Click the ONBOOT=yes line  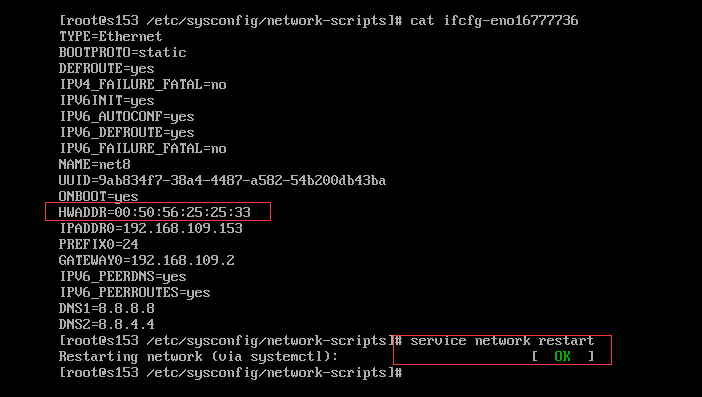tap(98, 196)
